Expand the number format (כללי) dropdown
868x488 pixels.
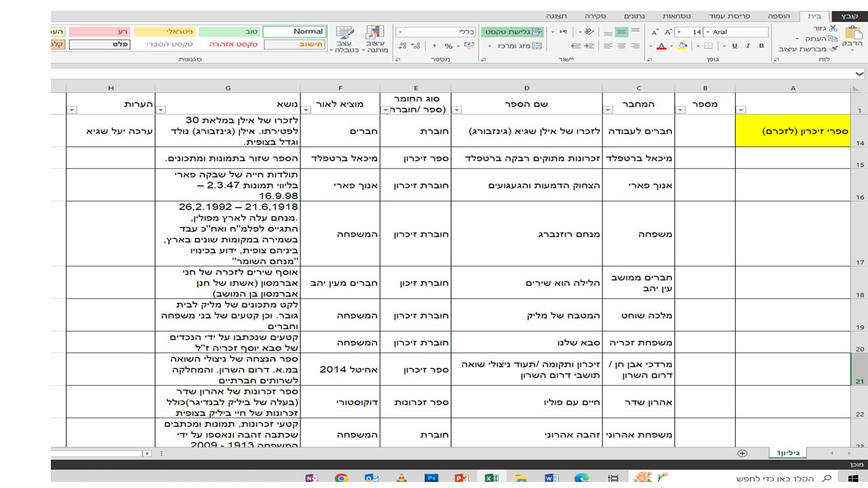(x=399, y=32)
